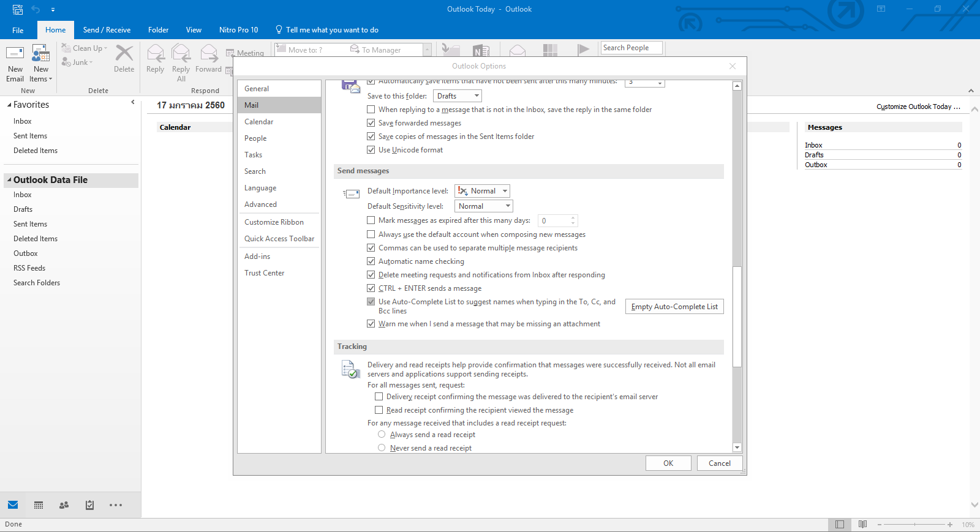Viewport: 980px width, 532px height.
Task: Collapse the ribbon with the chevron
Action: click(x=971, y=91)
